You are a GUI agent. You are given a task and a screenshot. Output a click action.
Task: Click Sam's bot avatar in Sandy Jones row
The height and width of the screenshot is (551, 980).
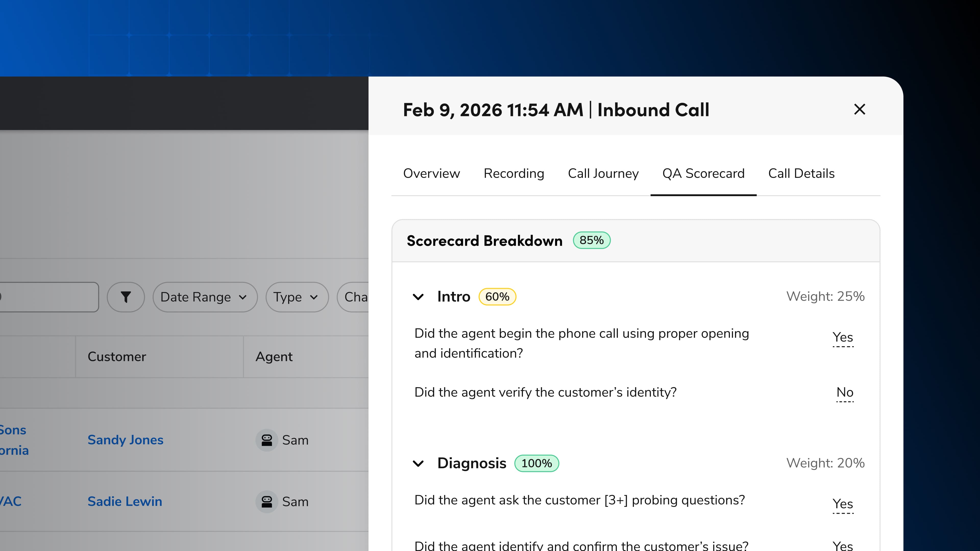click(x=266, y=440)
